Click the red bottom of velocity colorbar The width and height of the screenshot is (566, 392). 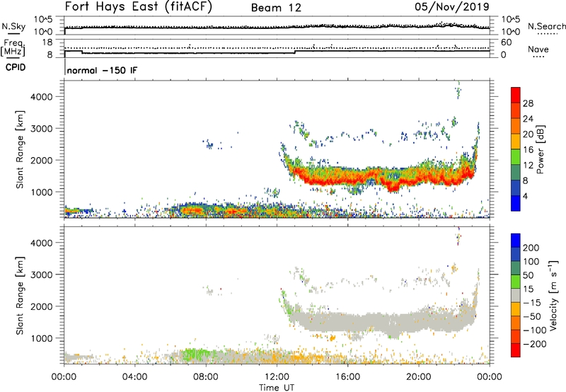tap(516, 350)
